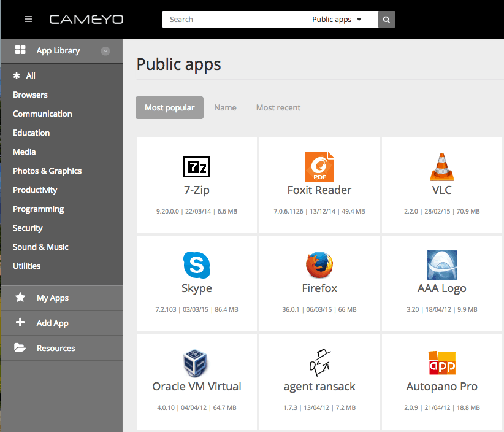504x432 pixels.
Task: Click Firefox details '36.0.1 | 06/03/15 | 66 MB'
Action: tap(319, 309)
